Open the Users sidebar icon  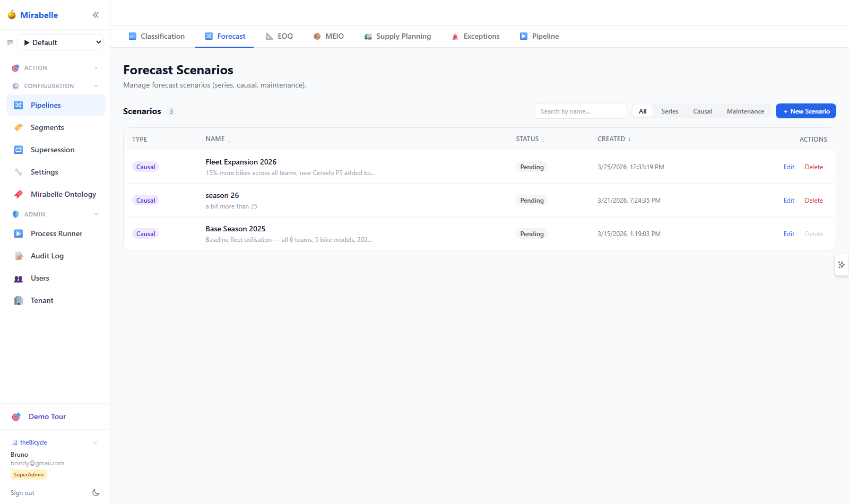pos(19,279)
